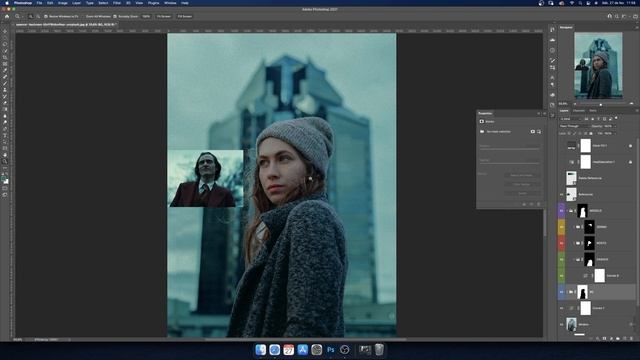Hide the yellow-labeled group layer
This screenshot has width=640, height=360.
coord(562,227)
